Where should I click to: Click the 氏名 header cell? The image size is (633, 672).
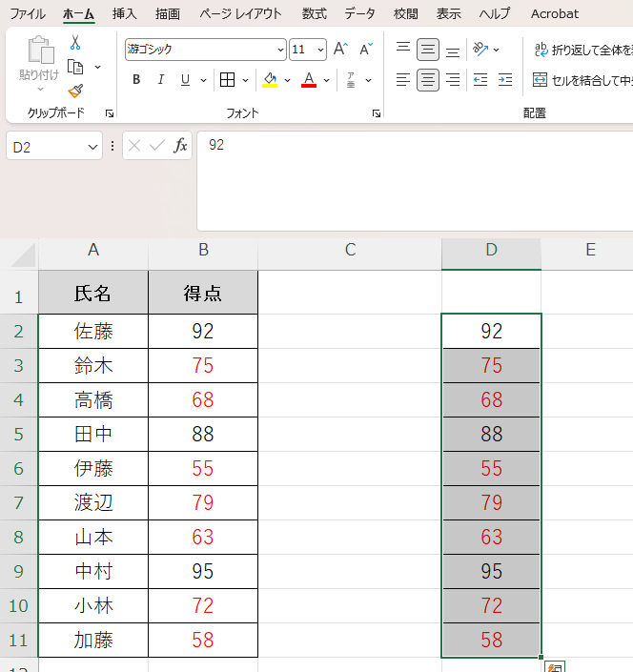93,293
